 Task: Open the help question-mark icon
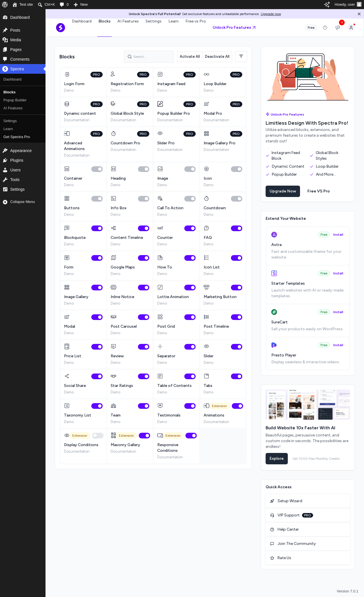click(325, 28)
